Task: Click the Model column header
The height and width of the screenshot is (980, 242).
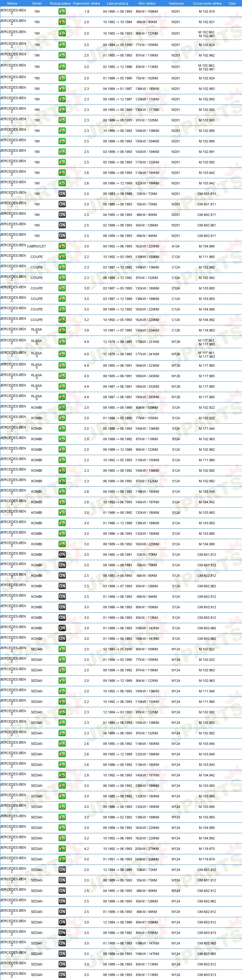Action: point(37,3)
